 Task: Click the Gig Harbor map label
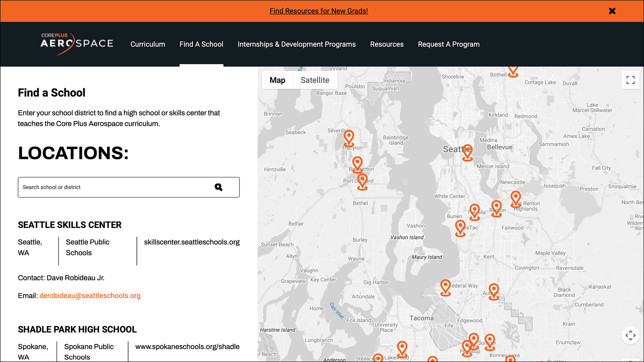(x=376, y=282)
